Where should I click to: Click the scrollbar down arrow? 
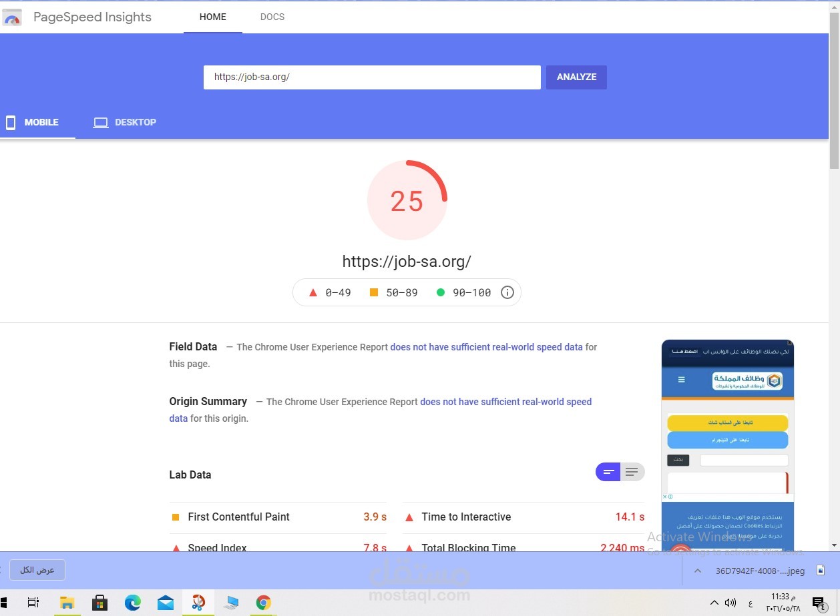pyautogui.click(x=834, y=545)
